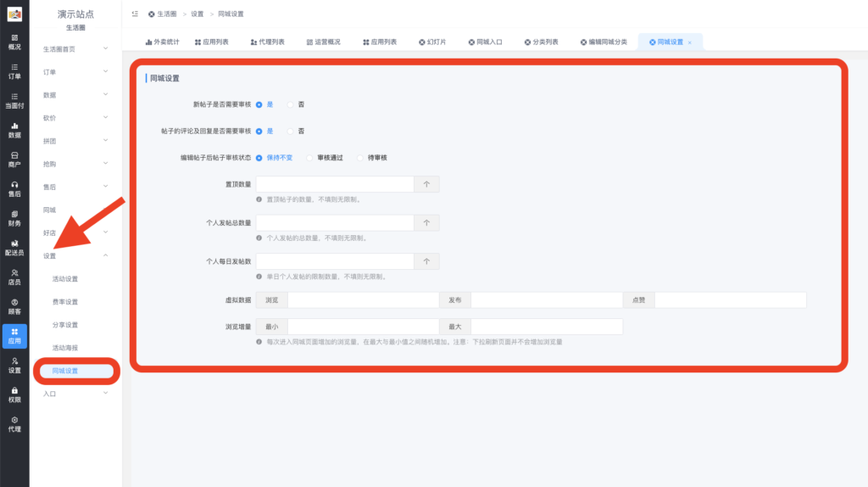Click the site logo at top left

coord(14,14)
